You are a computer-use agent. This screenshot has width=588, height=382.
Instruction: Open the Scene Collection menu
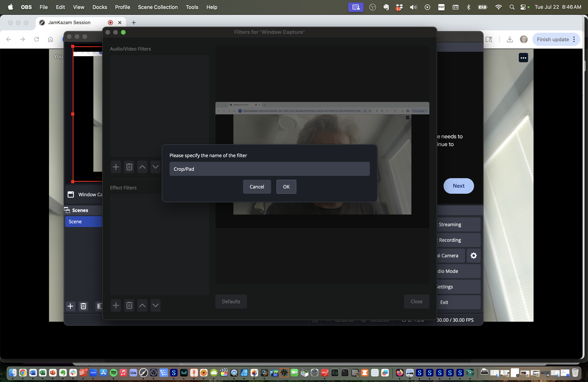pos(158,7)
